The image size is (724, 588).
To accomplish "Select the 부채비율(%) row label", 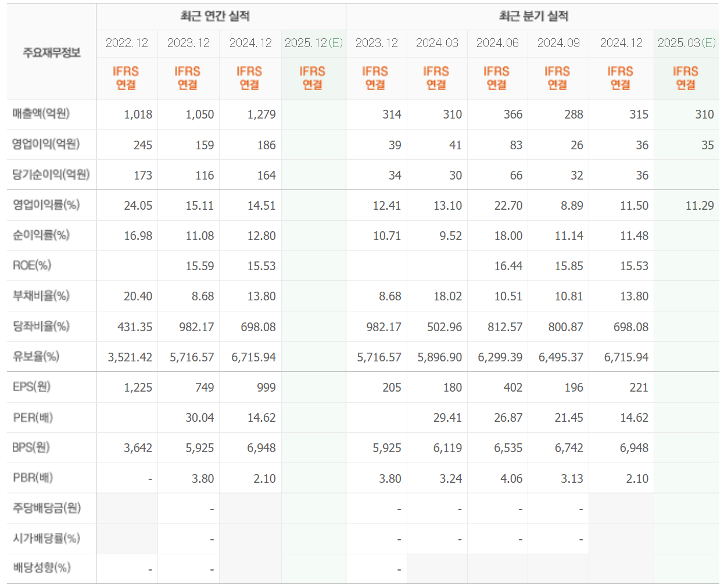I will pos(41,296).
